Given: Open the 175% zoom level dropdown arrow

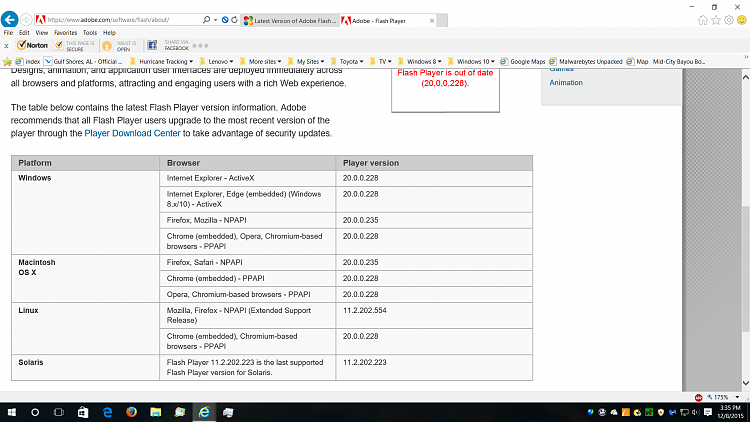Looking at the screenshot, I should pyautogui.click(x=738, y=397).
